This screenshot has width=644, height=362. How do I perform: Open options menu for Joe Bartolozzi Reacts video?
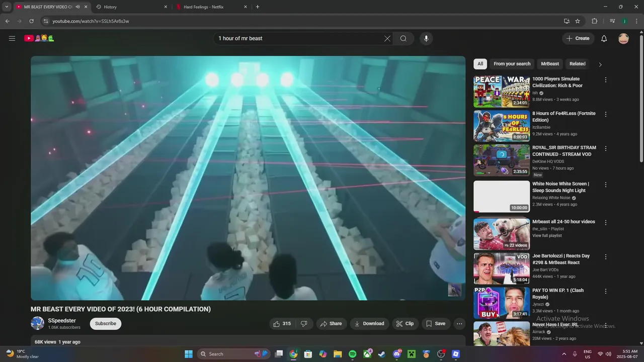606,256
